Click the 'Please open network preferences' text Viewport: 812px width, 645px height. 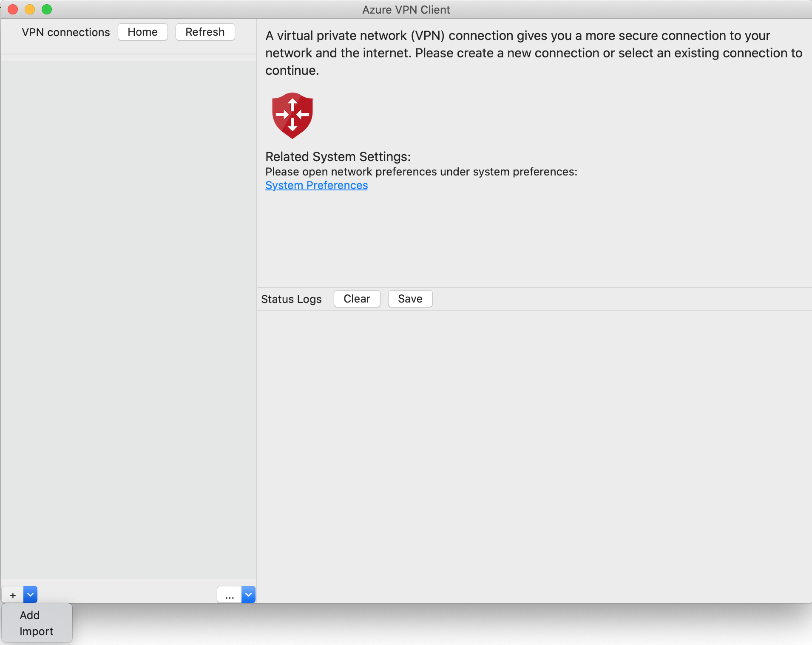coord(421,172)
